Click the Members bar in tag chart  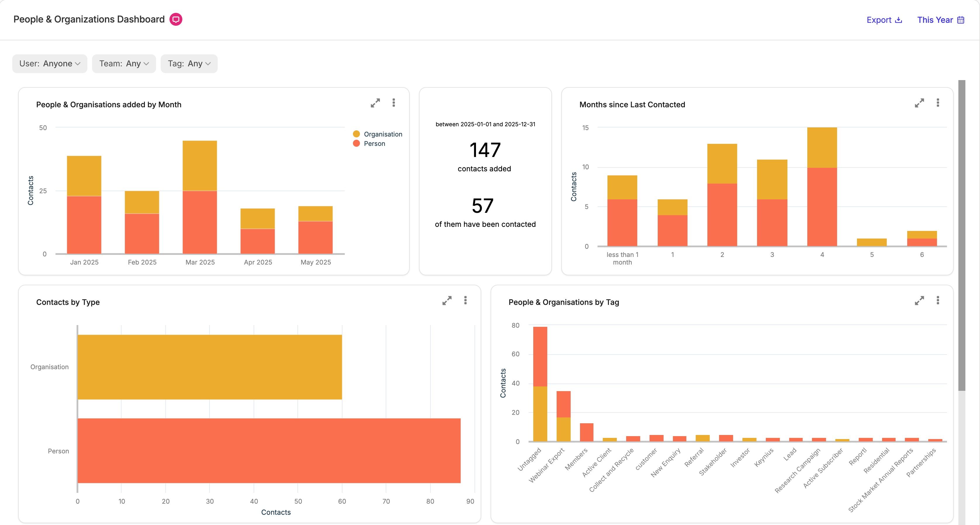tap(587, 432)
